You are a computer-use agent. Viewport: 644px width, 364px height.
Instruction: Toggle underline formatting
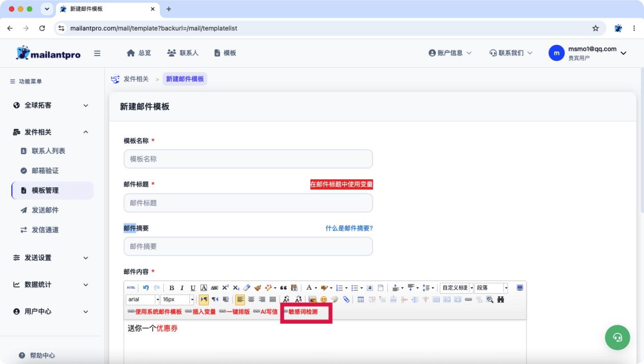pos(193,288)
